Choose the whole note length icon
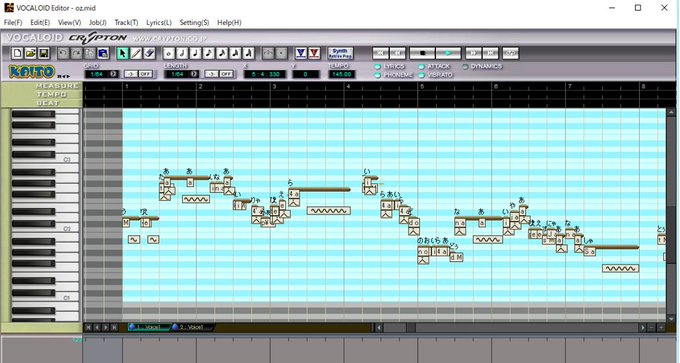Image resolution: width=680 pixels, height=363 pixels. (169, 53)
